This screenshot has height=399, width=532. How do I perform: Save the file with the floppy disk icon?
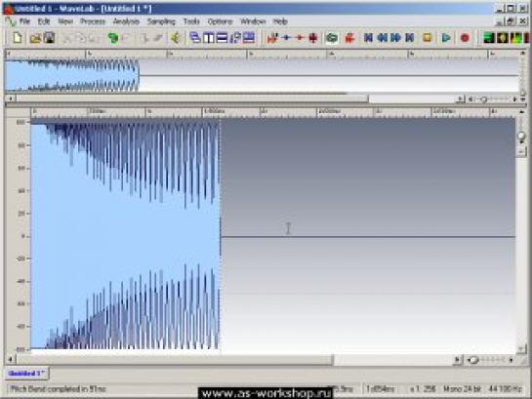tap(50, 38)
